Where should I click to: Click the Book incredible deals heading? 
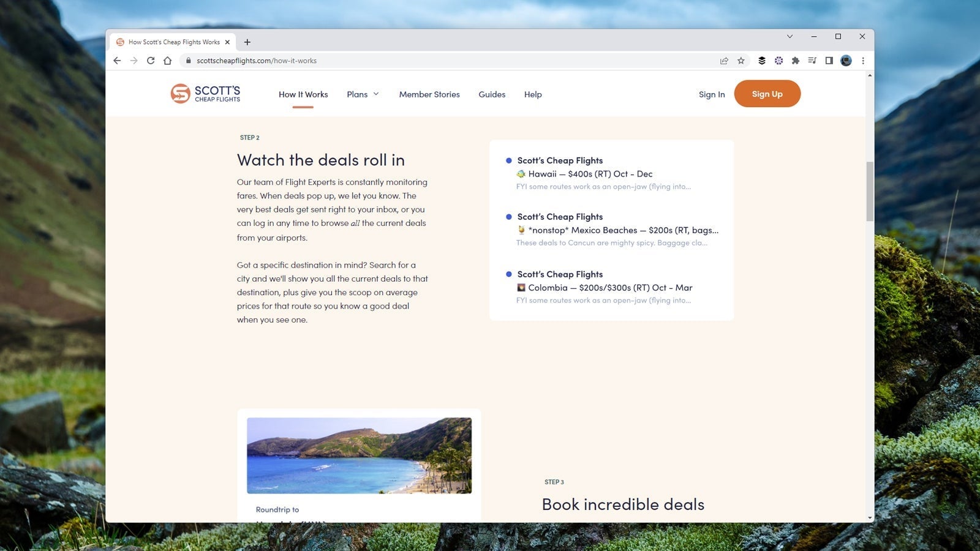(623, 504)
